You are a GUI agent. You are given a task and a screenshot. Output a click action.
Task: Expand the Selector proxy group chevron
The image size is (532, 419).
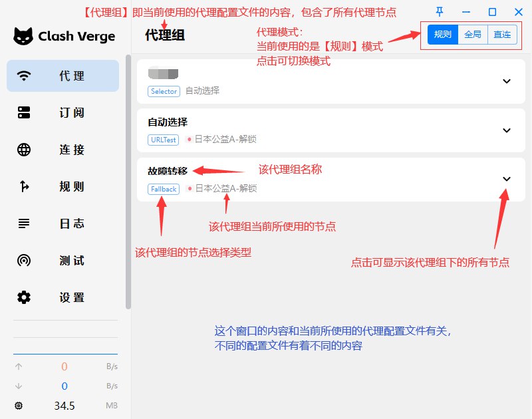[507, 81]
